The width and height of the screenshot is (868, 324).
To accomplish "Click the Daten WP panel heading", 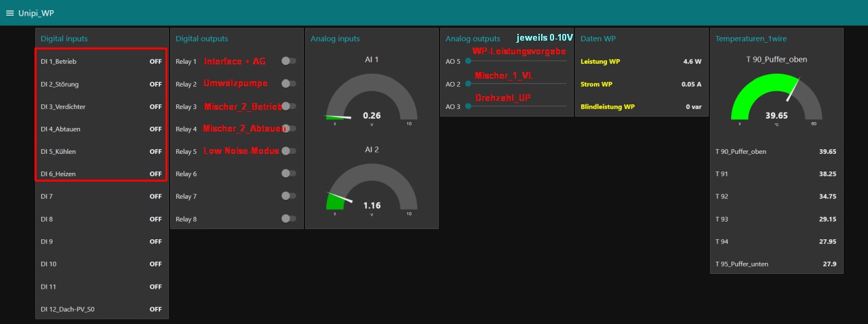I will pyautogui.click(x=598, y=39).
